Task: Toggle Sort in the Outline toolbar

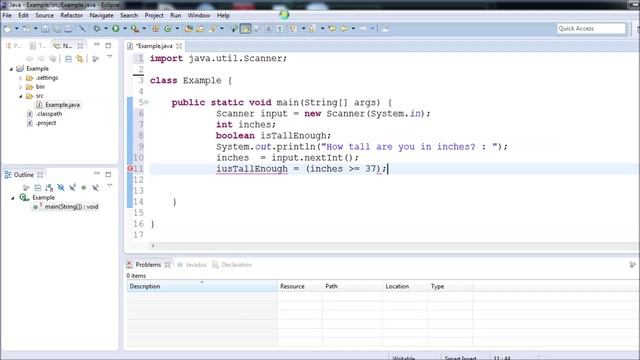Action: pyautogui.click(x=49, y=188)
